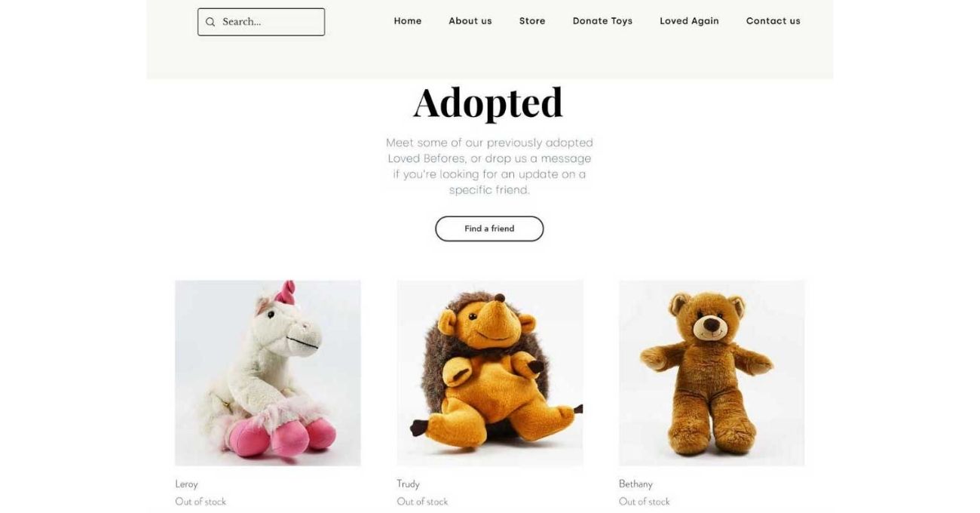The width and height of the screenshot is (980, 513).
Task: Click the Leroy product name link
Action: (186, 484)
